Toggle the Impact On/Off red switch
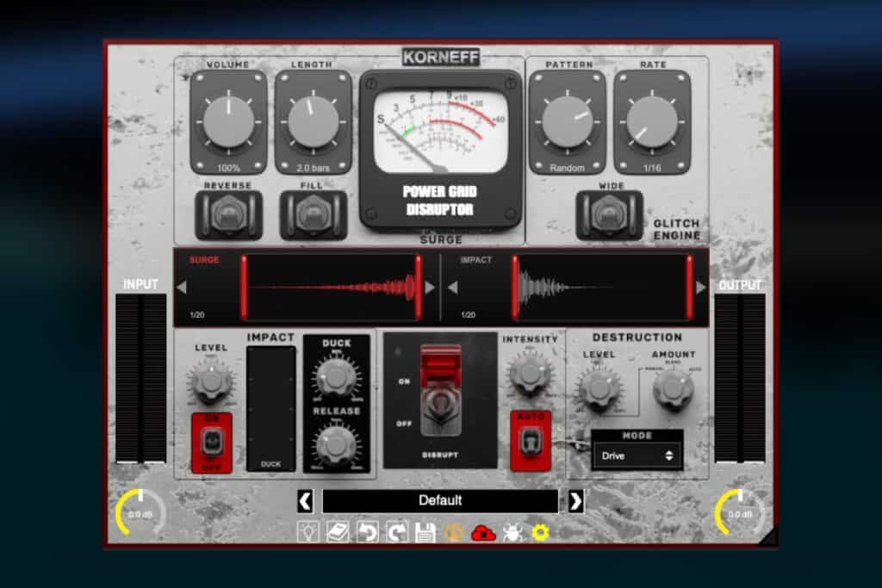This screenshot has width=882, height=588. pos(212,443)
